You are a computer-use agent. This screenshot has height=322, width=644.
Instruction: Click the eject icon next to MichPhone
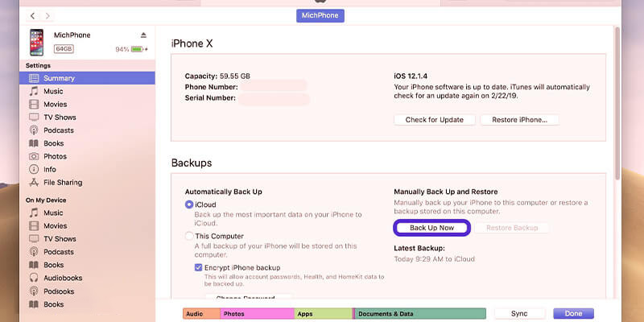143,35
